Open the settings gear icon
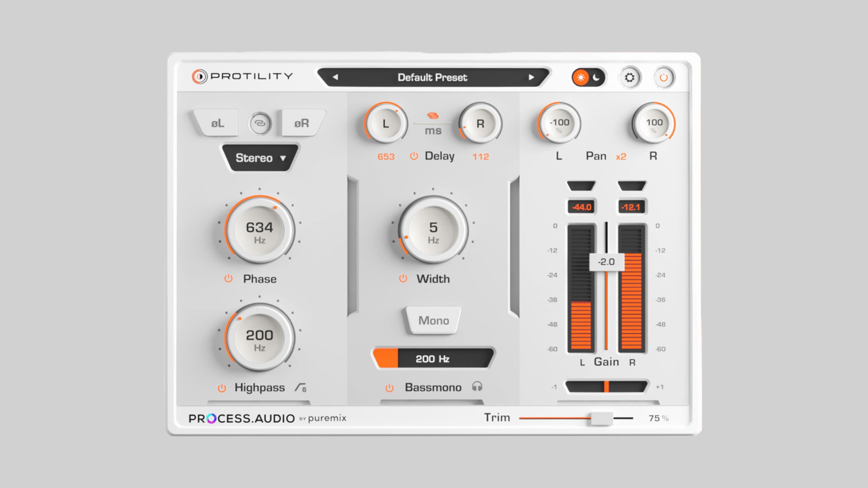This screenshot has width=868, height=488. pyautogui.click(x=629, y=78)
